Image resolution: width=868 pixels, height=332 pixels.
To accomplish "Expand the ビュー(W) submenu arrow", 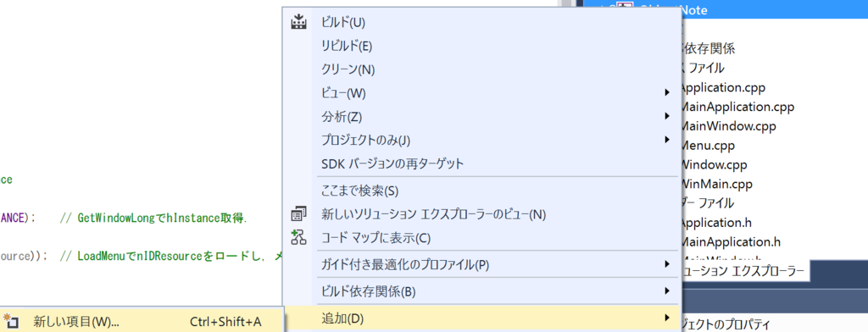I will 668,92.
